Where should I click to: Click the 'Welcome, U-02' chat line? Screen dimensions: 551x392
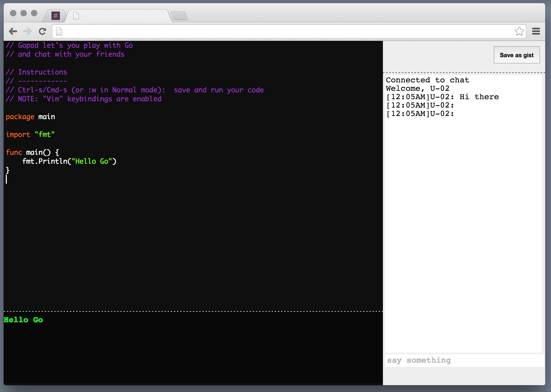click(x=417, y=88)
